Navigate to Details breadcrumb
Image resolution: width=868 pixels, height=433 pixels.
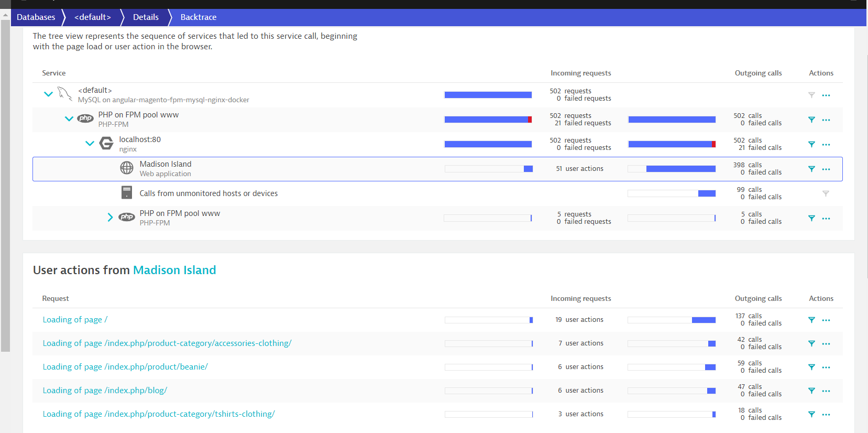(146, 17)
